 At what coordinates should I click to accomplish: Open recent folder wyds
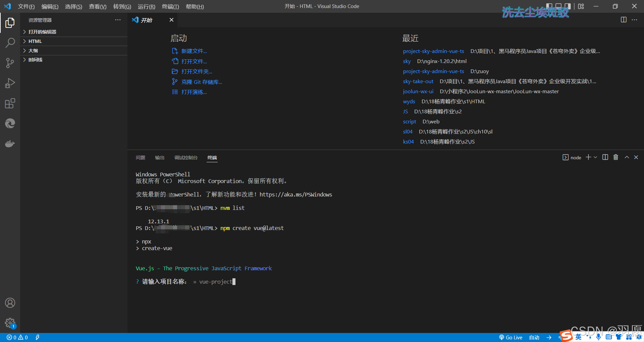(x=409, y=101)
